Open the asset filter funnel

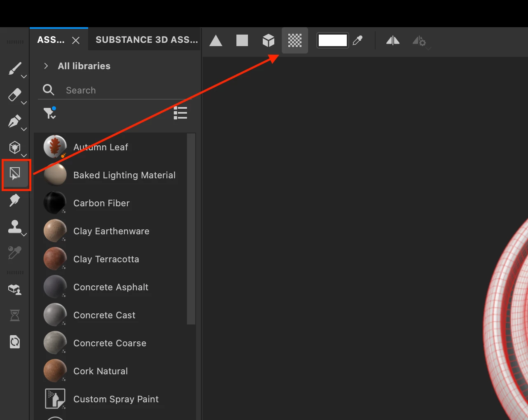pos(50,112)
